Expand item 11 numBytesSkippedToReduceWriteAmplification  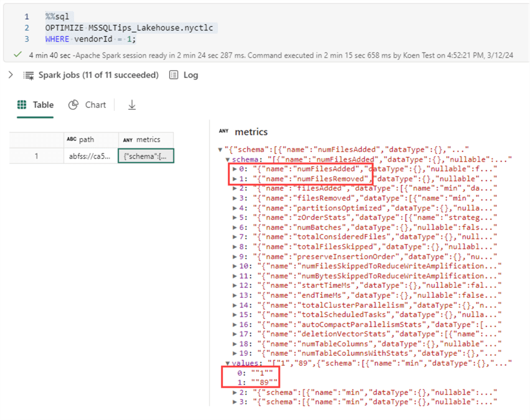(x=235, y=276)
